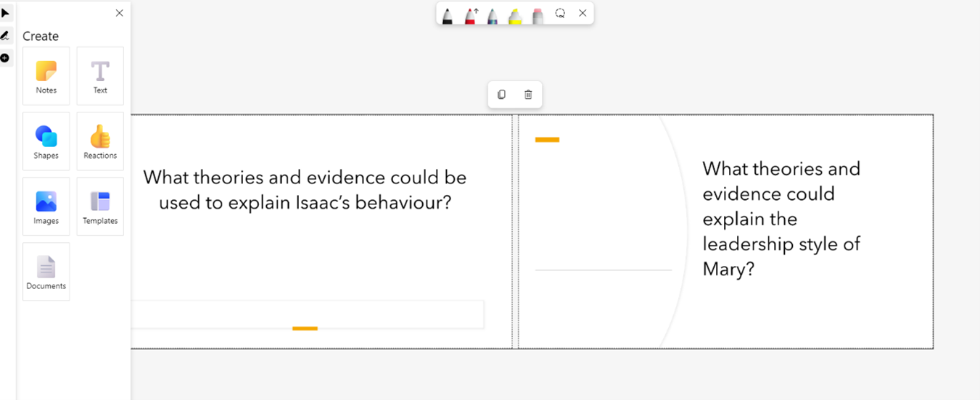Image resolution: width=980 pixels, height=400 pixels.
Task: Copy the selected slides with copy icon
Action: 501,95
